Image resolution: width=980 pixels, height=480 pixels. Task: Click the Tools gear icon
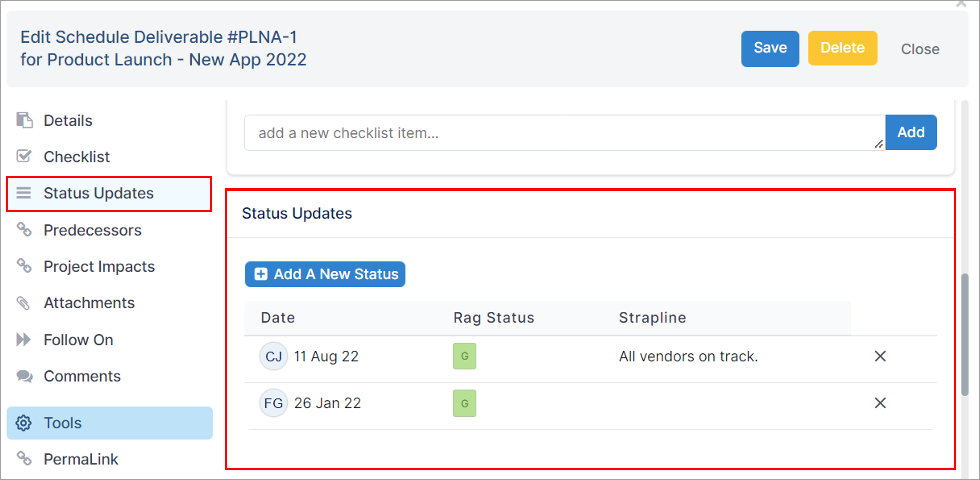tap(24, 423)
